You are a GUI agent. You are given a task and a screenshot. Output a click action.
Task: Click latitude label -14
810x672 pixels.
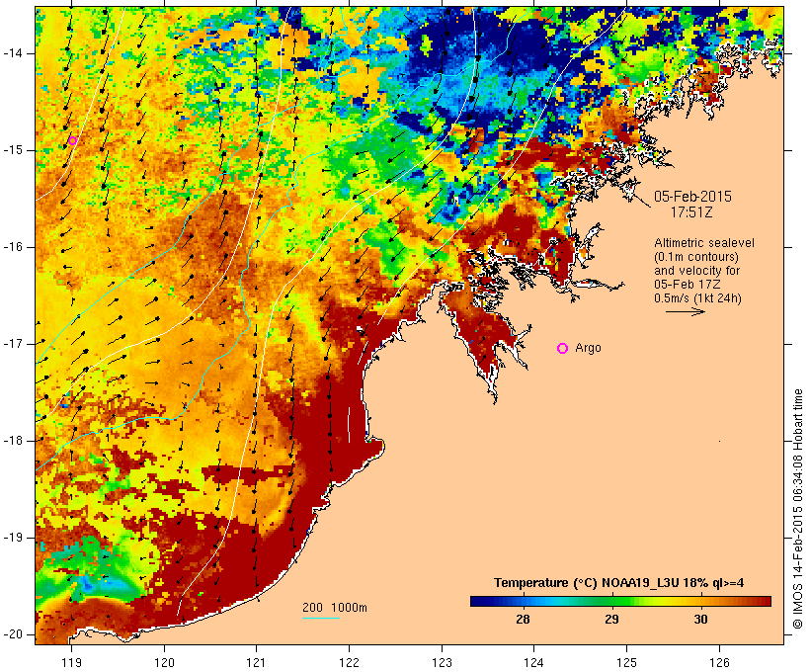tap(13, 53)
